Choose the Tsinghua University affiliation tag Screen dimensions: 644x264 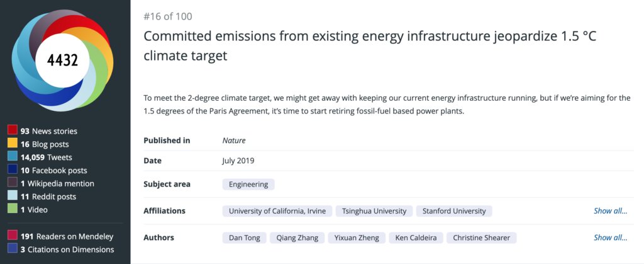click(373, 211)
